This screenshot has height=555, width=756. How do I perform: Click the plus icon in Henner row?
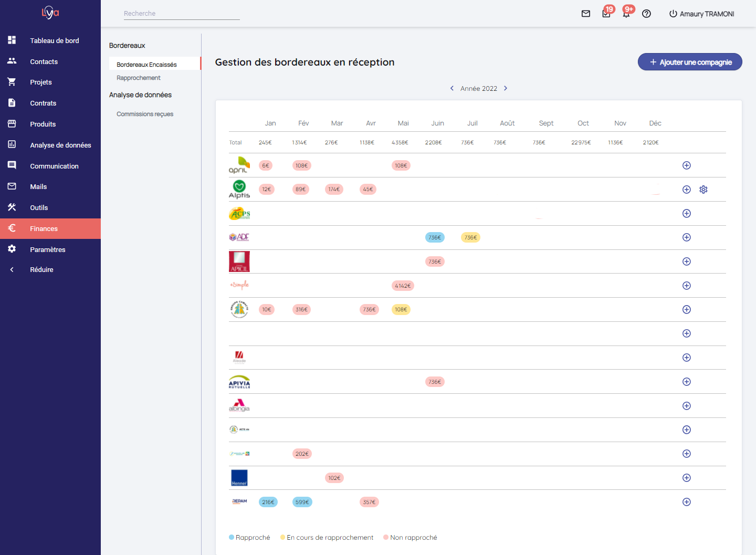pyautogui.click(x=686, y=478)
